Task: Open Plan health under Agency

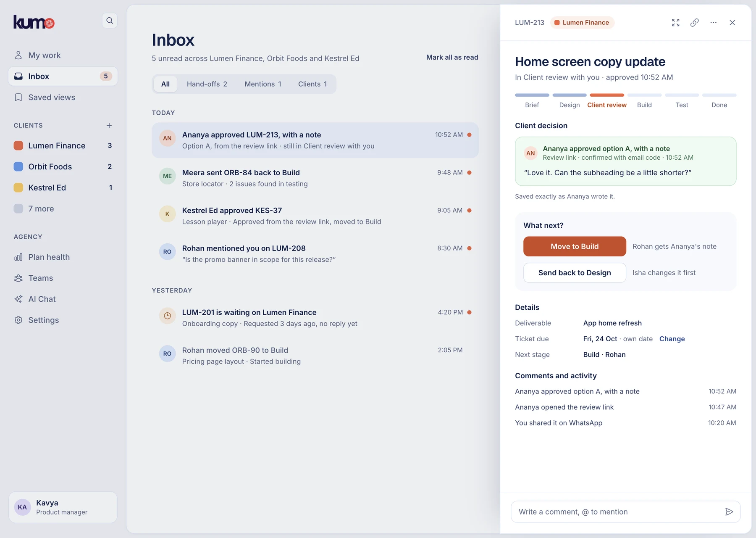Action: [63, 257]
